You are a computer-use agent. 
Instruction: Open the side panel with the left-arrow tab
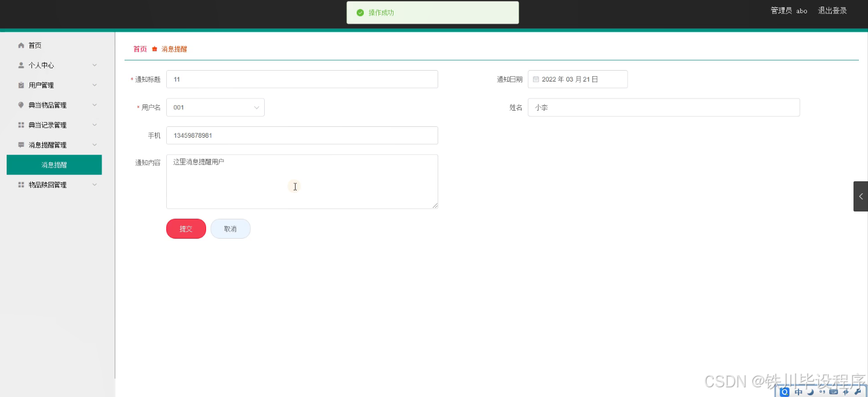click(x=861, y=196)
